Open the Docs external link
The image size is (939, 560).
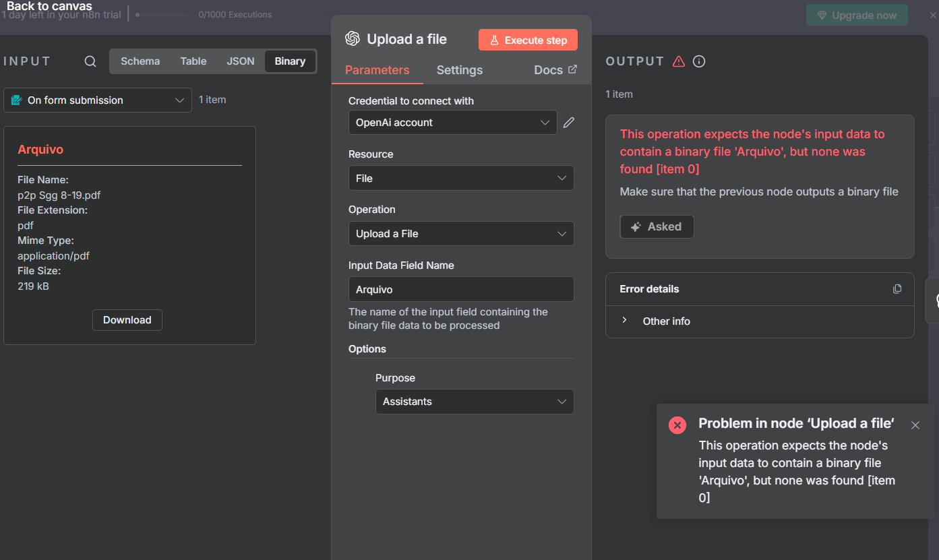[x=555, y=70]
